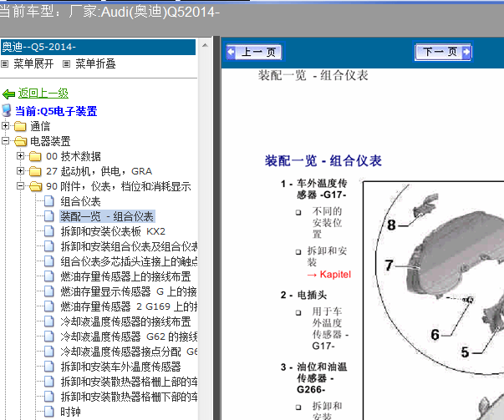Viewport: 504px width, 420px height.
Task: Click page icon beside 燃油存量显示传感器 G
Action: click(x=48, y=291)
